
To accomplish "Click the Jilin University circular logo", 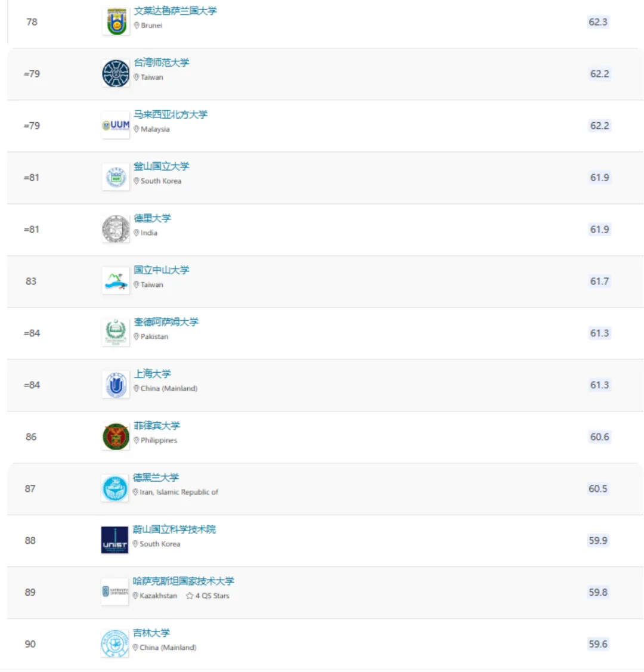I will click(x=114, y=644).
